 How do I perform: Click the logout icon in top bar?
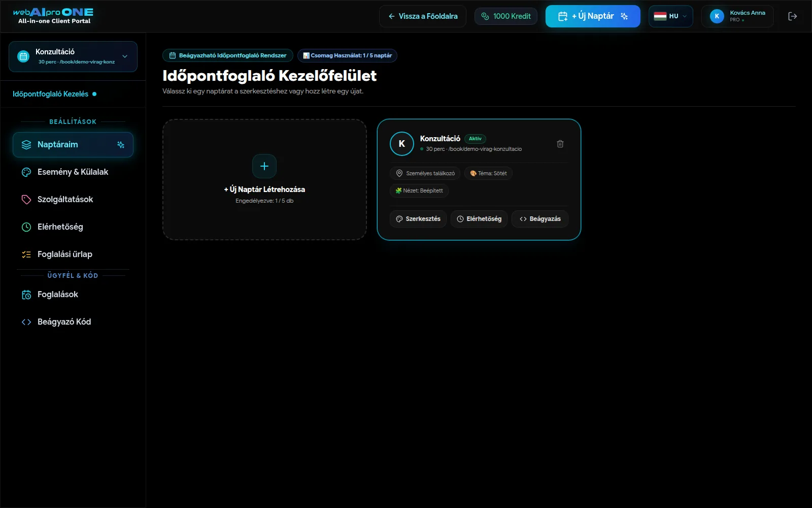(792, 16)
